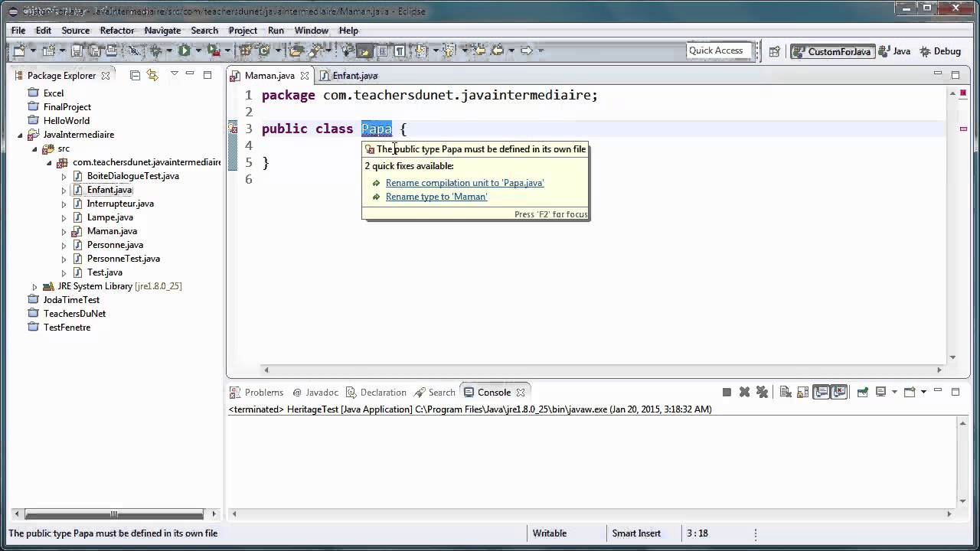Click the New Java Package toolbar icon
This screenshot has width=980, height=551.
(245, 51)
